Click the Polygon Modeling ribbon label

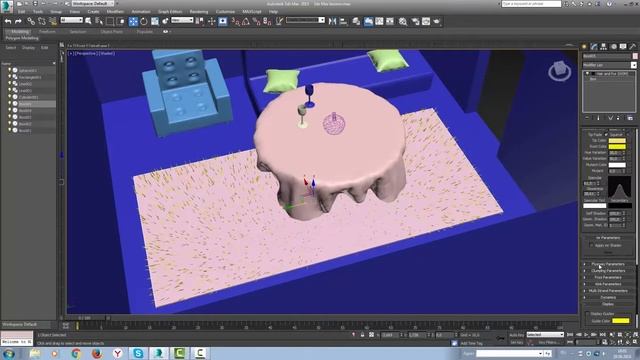click(x=22, y=38)
